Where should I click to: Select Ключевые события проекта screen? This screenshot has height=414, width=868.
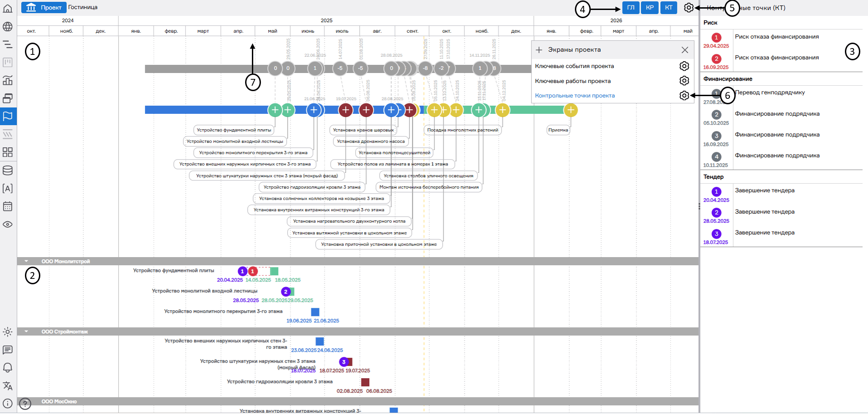[574, 66]
